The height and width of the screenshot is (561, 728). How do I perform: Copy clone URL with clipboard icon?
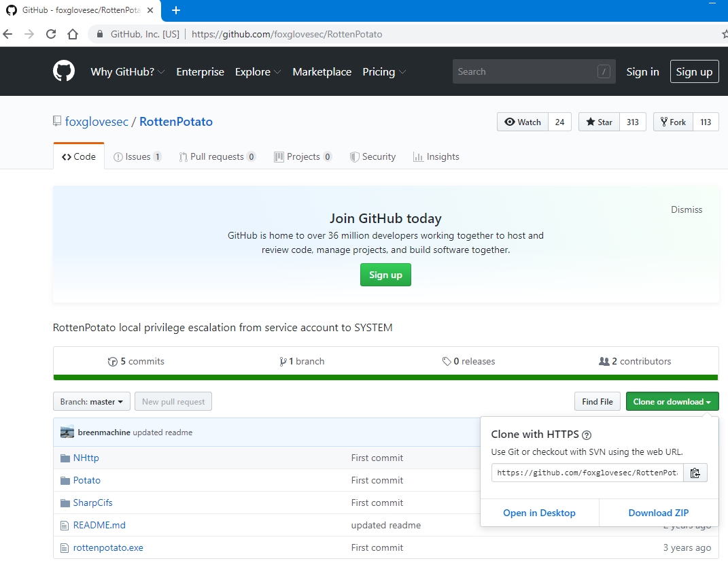[x=695, y=473]
